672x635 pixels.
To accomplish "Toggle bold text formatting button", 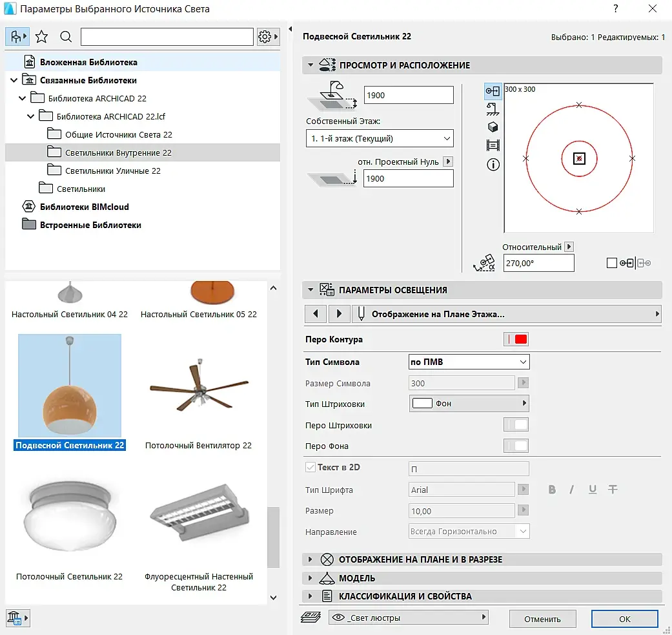I will click(552, 490).
